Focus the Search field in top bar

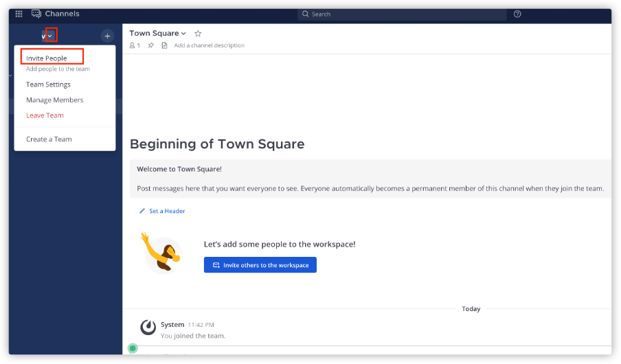pyautogui.click(x=405, y=14)
